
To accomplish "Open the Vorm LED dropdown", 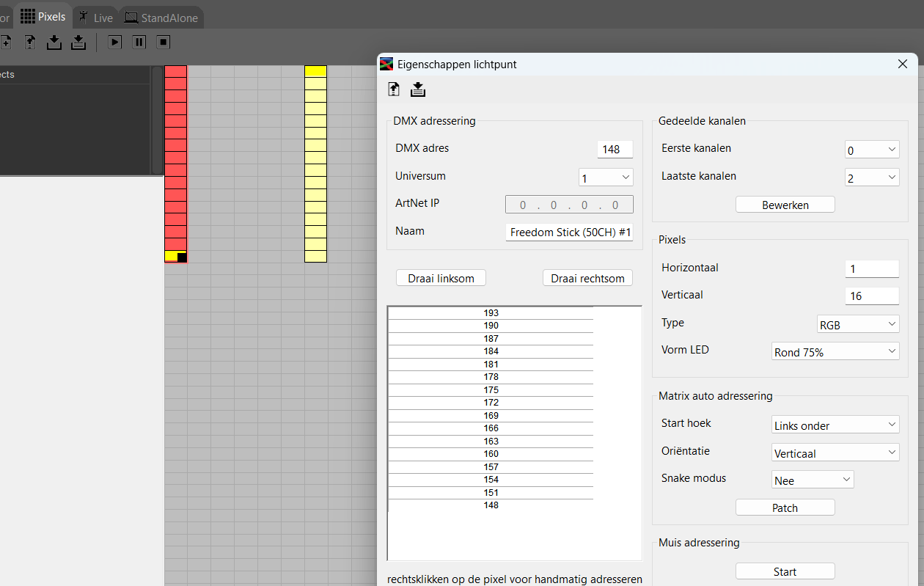I will [835, 351].
